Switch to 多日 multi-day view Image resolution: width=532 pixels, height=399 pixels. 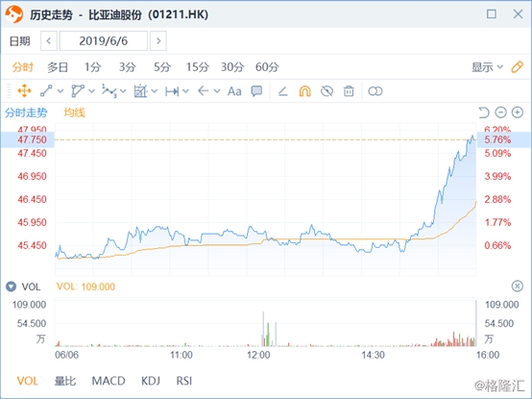tap(58, 67)
